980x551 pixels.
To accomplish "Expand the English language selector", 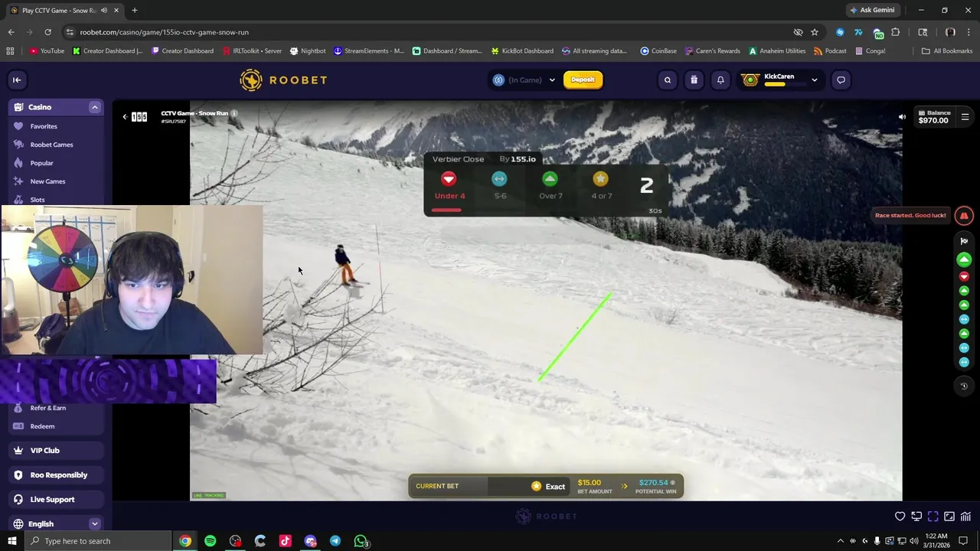I will pyautogui.click(x=94, y=524).
